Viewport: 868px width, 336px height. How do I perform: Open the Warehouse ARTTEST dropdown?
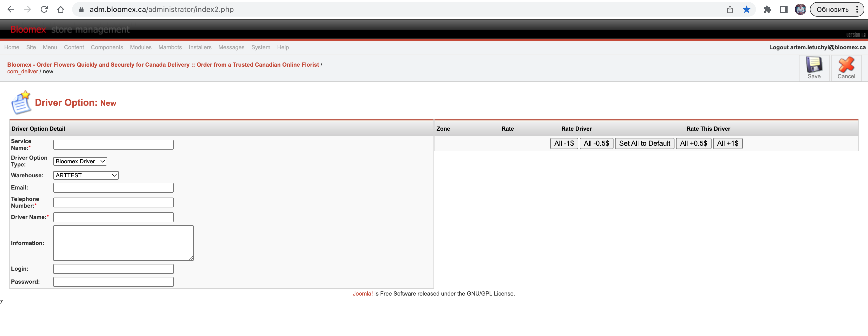(x=86, y=176)
